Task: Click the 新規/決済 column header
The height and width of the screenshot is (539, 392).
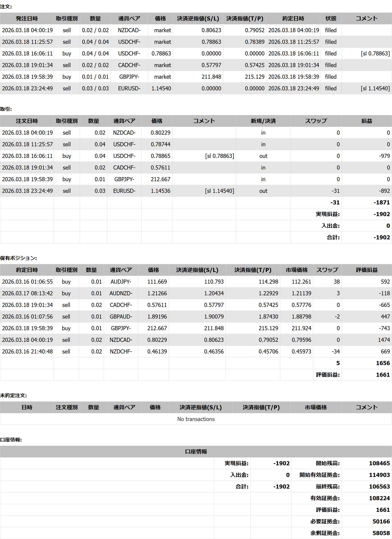Action: click(263, 121)
